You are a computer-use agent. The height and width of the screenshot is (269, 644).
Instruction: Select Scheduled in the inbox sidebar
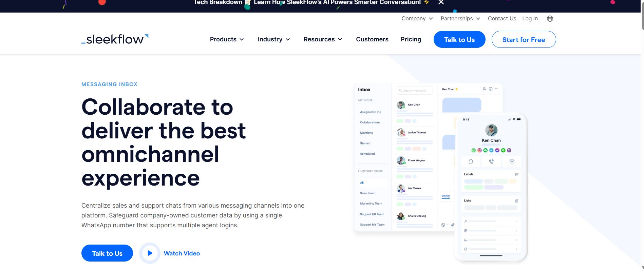[367, 154]
